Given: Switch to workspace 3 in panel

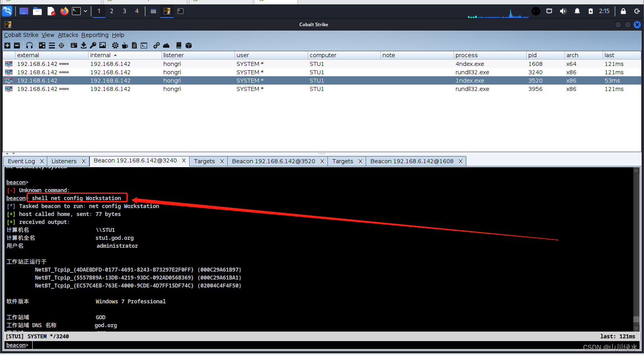Looking at the screenshot, I should tap(124, 11).
